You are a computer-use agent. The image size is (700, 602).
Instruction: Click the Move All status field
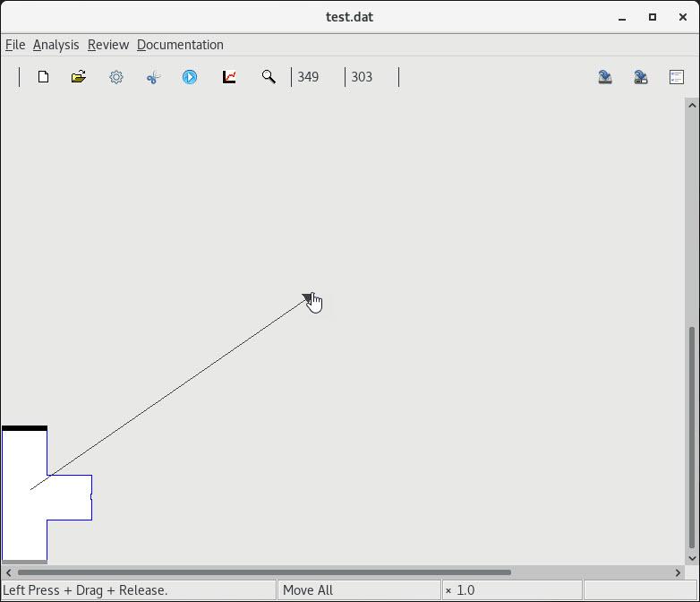coord(358,590)
